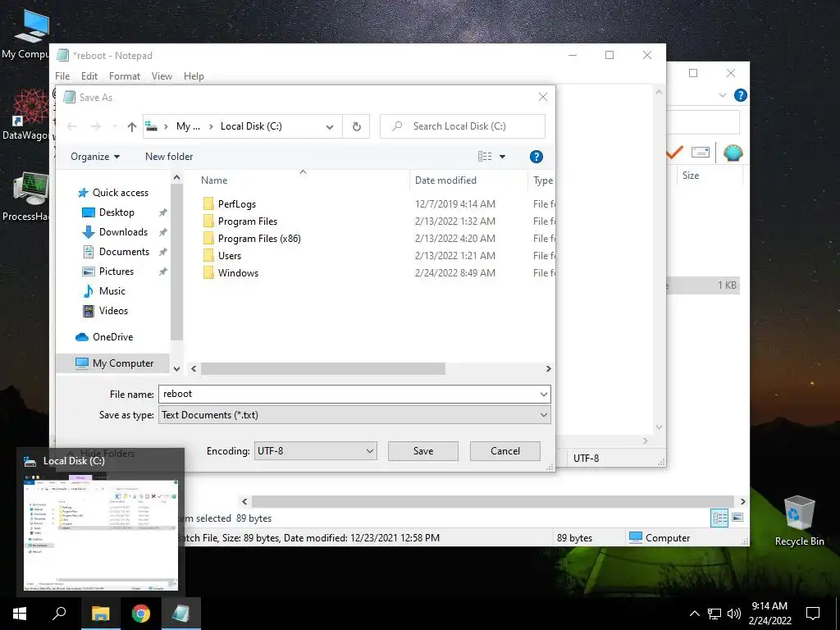
Task: Click the Search Local Disk (C:) field
Action: (463, 126)
